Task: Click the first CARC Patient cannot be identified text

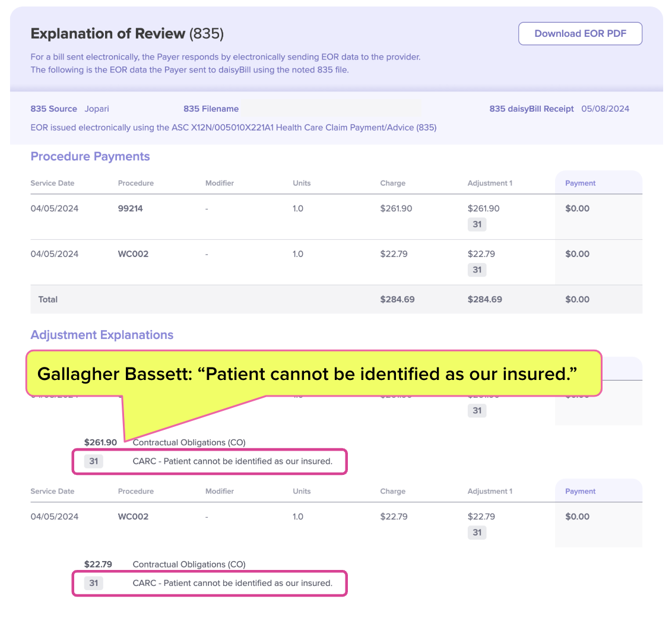Action: (x=232, y=461)
